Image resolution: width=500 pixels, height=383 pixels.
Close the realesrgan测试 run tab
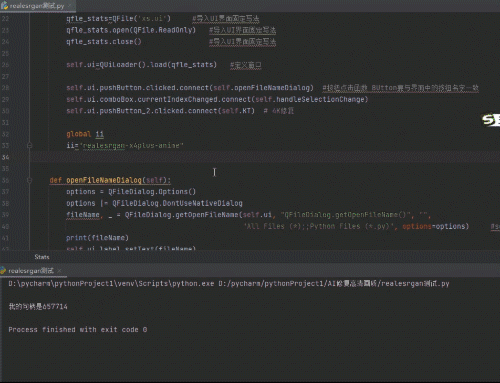pos(59,271)
